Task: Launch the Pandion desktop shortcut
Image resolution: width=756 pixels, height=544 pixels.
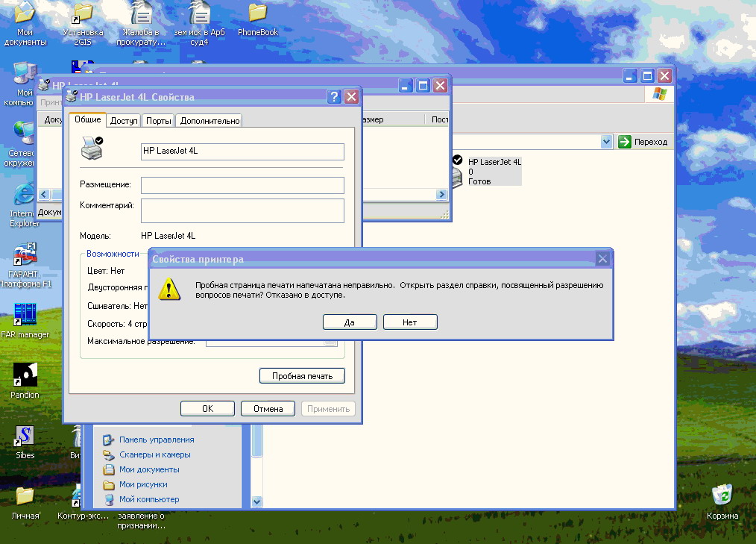Action: point(25,381)
